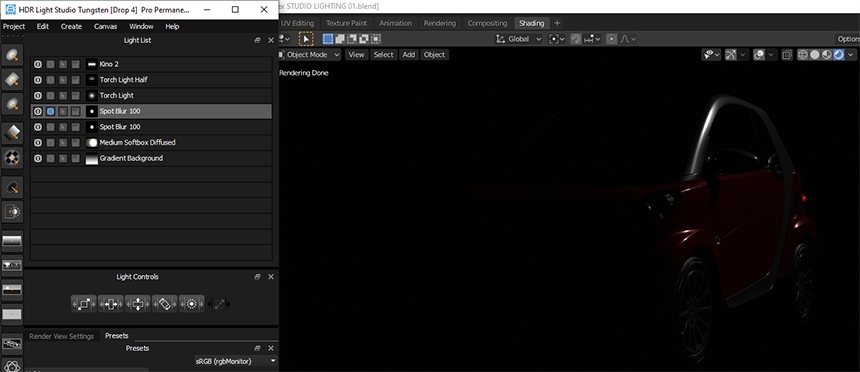Open the Options button in Blender
860x372 pixels.
848,39
